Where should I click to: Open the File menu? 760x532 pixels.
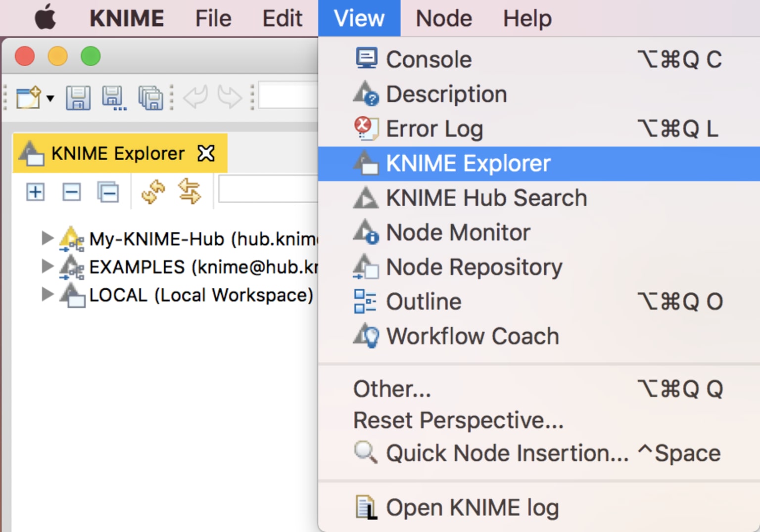tap(213, 19)
